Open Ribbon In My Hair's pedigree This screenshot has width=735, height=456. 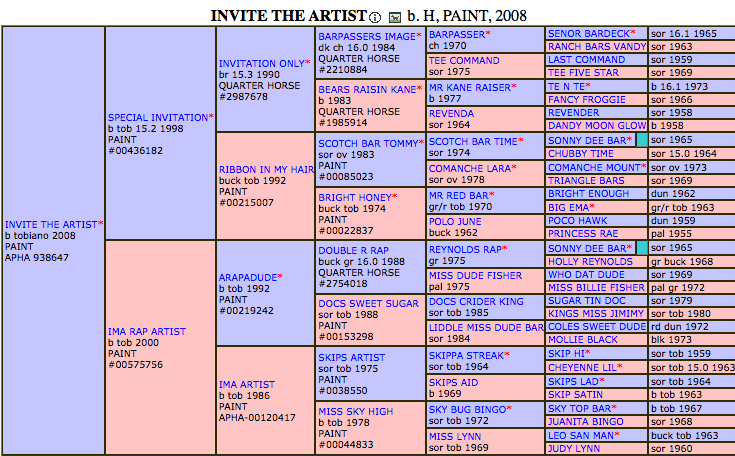point(266,170)
